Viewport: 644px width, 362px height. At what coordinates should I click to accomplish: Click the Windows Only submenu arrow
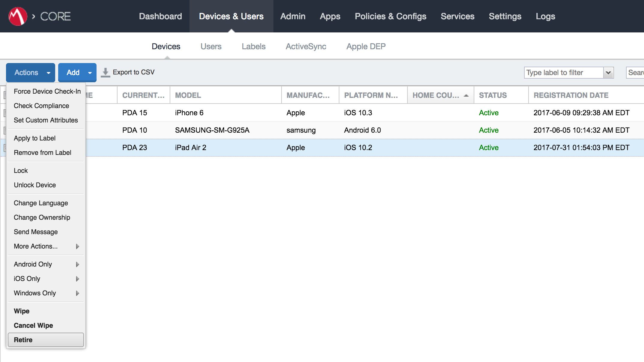tap(77, 293)
